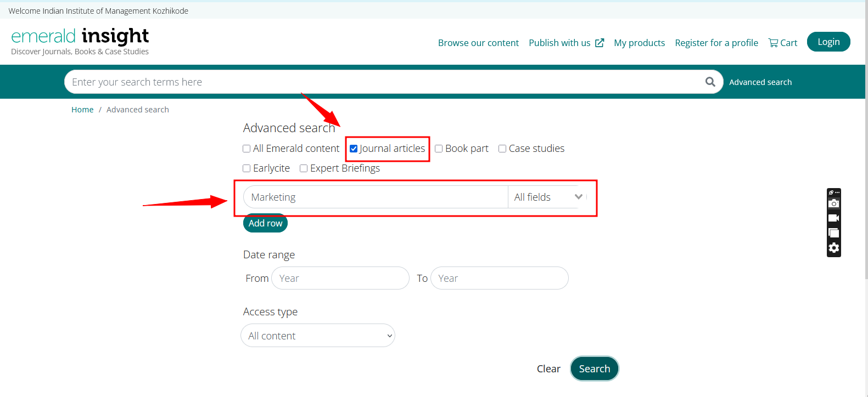
Task: Go to My products
Action: tap(639, 43)
